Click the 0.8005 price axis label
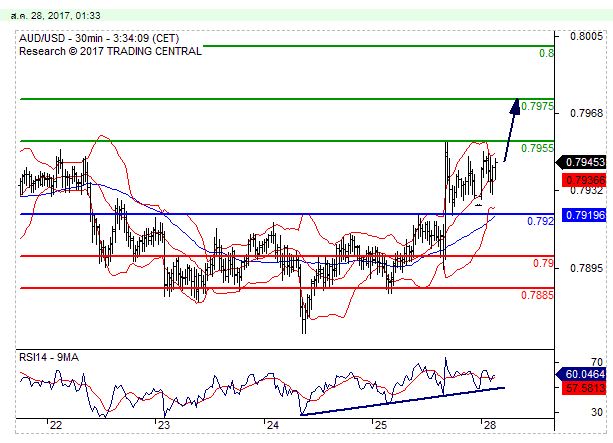Viewport: 613px width, 443px height. (x=586, y=36)
